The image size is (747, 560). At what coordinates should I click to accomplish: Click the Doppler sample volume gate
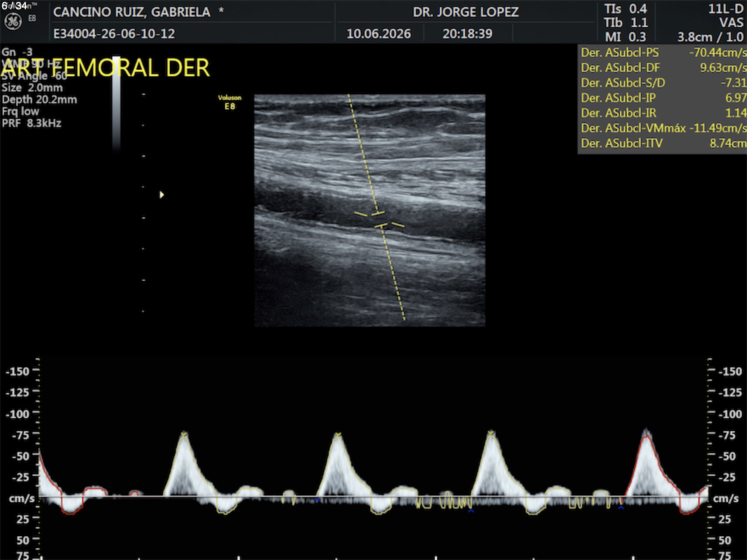[x=379, y=219]
